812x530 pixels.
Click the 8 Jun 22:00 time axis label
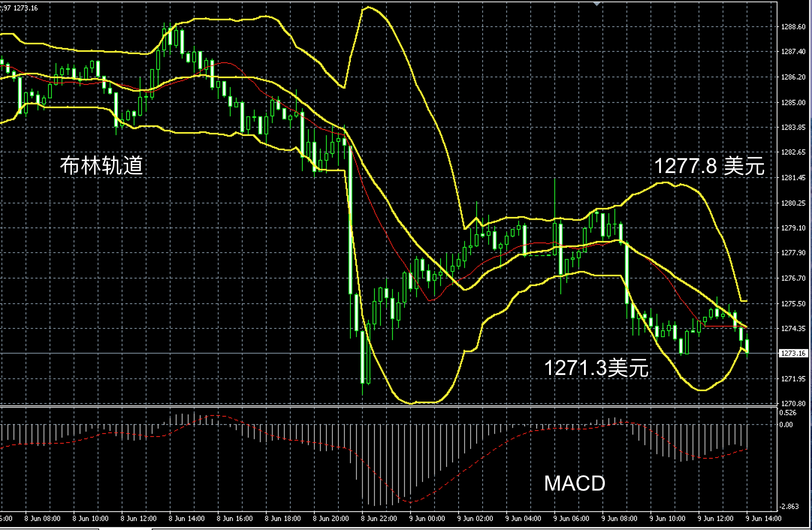[x=379, y=518]
